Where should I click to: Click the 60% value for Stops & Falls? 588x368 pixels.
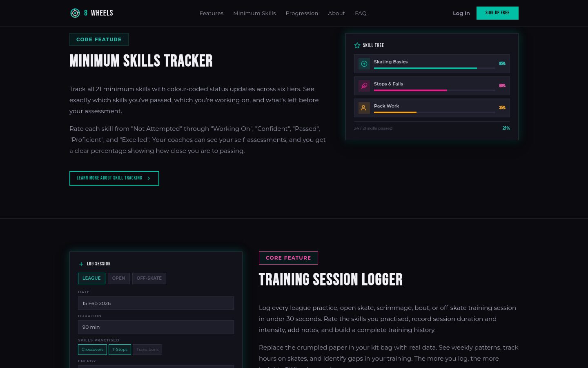click(502, 86)
